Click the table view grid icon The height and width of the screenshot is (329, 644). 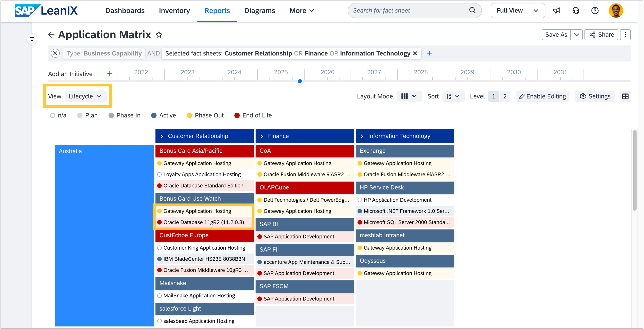625,96
